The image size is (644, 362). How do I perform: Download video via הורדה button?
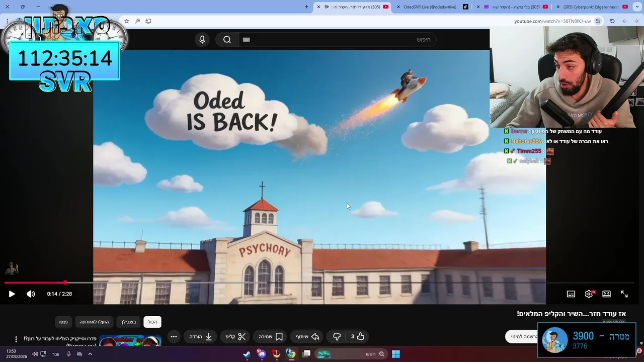click(x=200, y=336)
